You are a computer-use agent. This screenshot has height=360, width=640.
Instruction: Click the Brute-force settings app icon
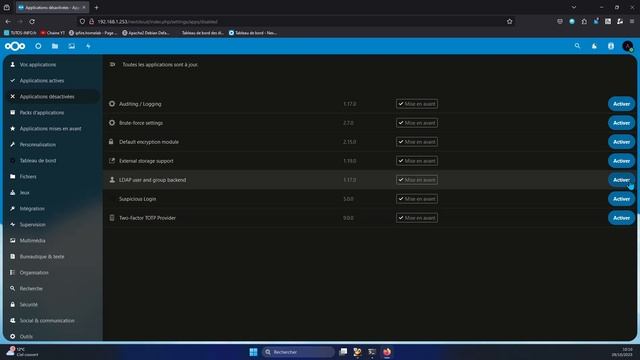[x=112, y=122]
